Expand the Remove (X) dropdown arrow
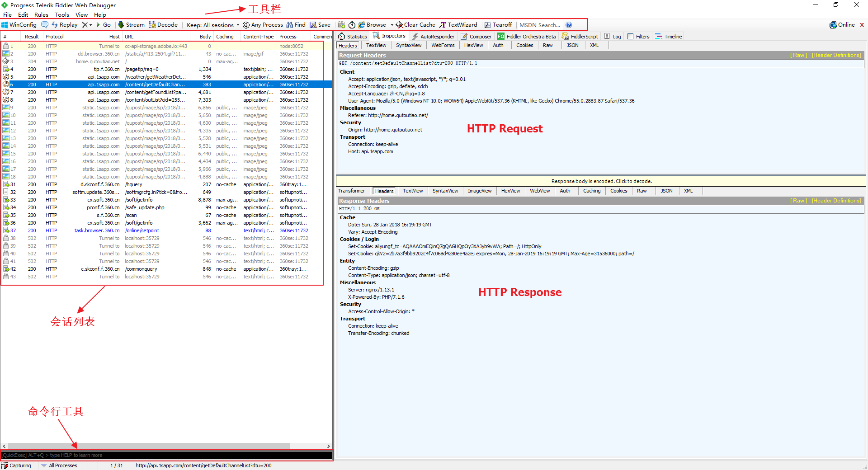This screenshot has height=470, width=868. (x=90, y=25)
